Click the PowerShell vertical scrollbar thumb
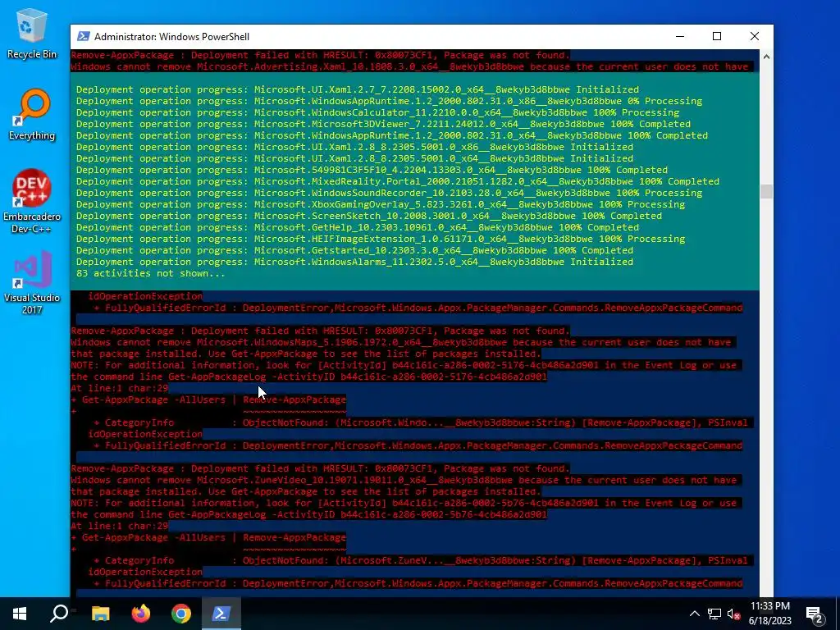 click(766, 191)
